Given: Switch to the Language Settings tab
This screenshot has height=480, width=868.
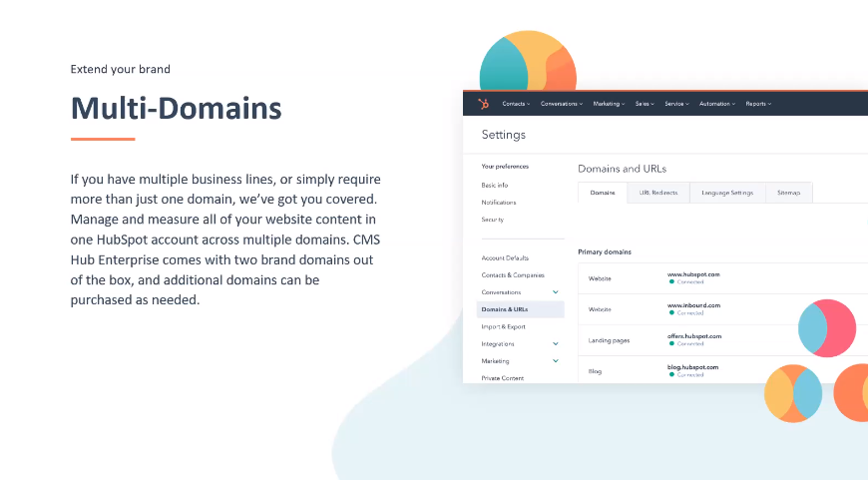Looking at the screenshot, I should [727, 193].
